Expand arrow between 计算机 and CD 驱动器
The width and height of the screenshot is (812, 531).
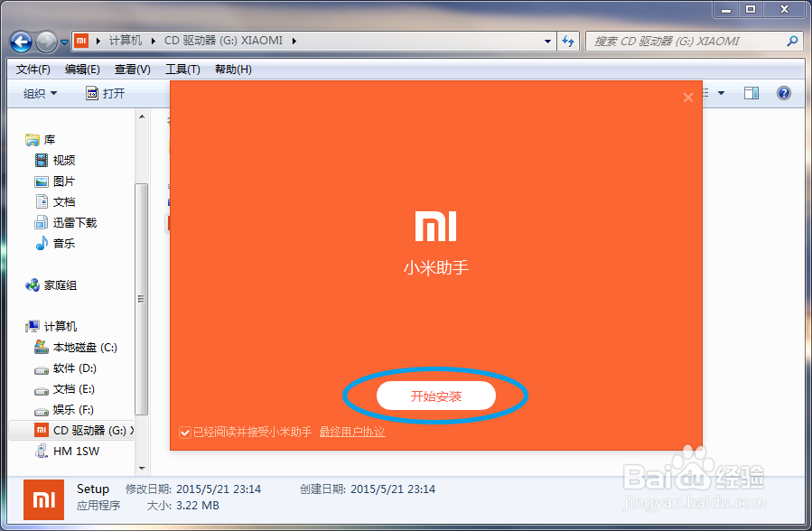click(154, 41)
